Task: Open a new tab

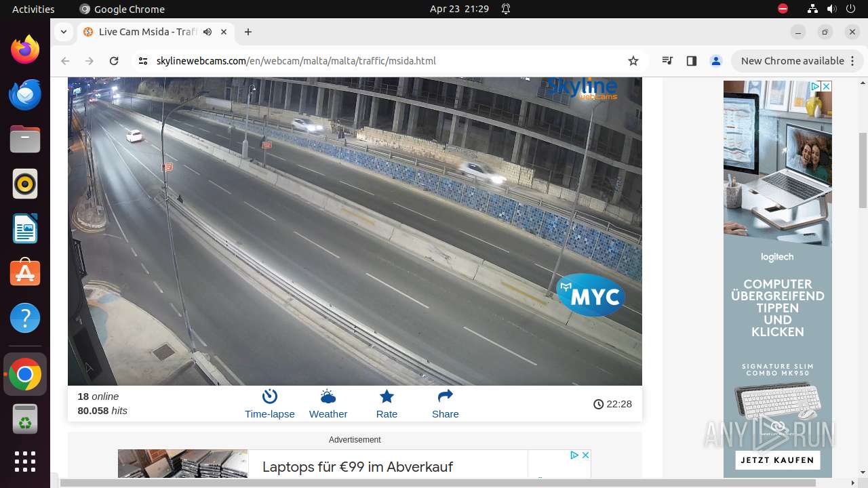Action: tap(248, 32)
